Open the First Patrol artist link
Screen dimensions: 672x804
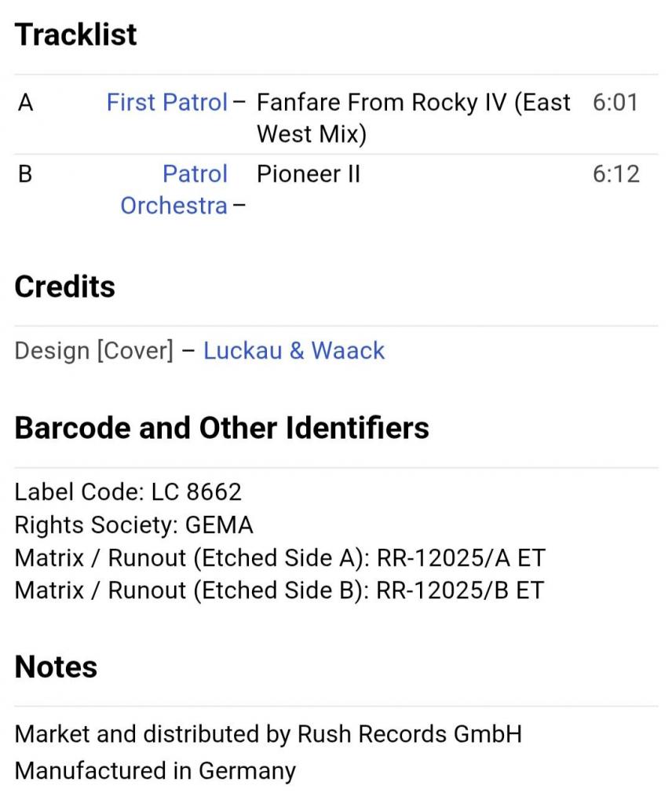pyautogui.click(x=166, y=102)
